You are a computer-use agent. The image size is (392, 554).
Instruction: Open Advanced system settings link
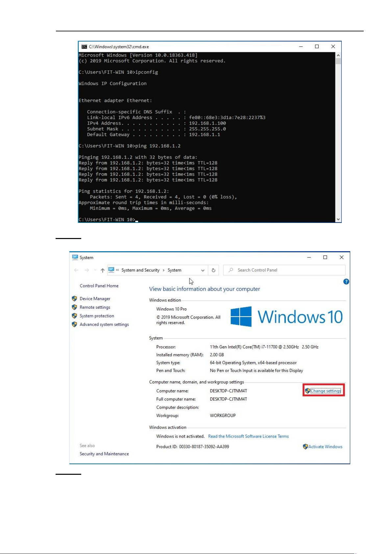click(104, 324)
